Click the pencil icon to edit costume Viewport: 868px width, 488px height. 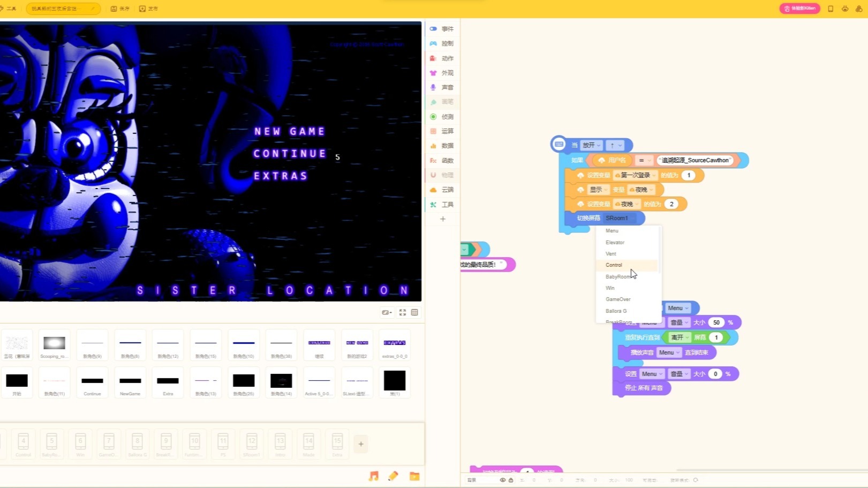tap(393, 476)
